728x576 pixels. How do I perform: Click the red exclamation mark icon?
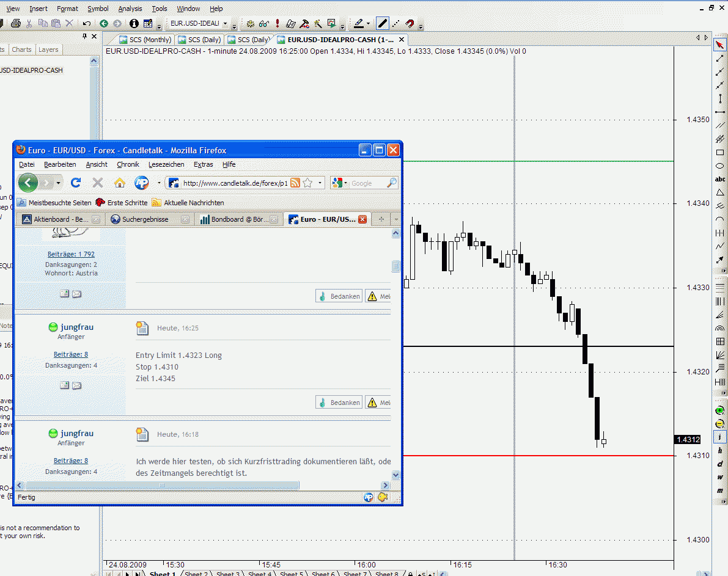tap(277, 23)
